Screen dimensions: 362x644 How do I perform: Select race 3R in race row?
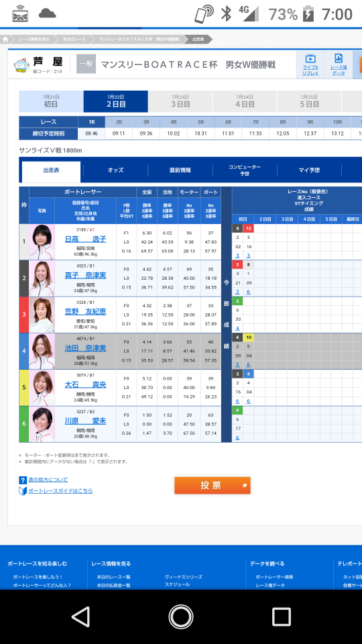pos(146,122)
